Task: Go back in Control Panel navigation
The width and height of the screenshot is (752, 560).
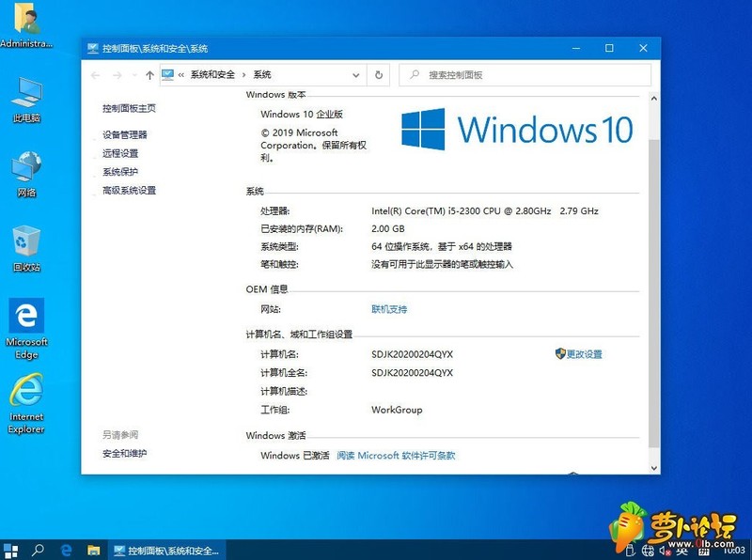Action: pos(96,75)
